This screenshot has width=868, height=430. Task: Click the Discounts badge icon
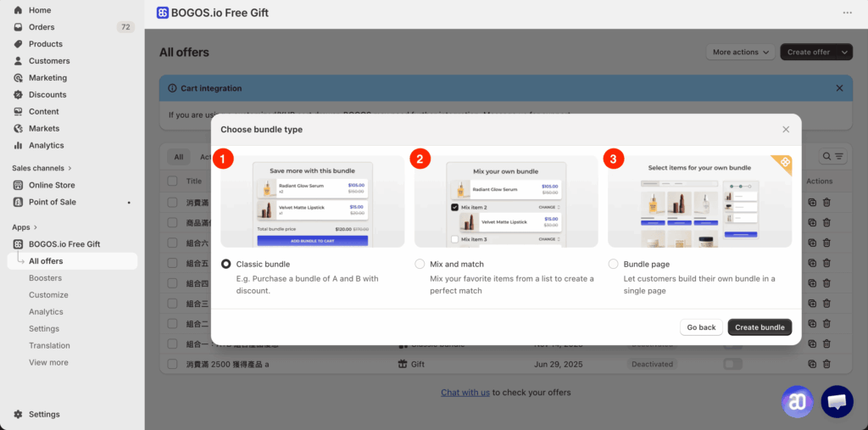pos(19,95)
